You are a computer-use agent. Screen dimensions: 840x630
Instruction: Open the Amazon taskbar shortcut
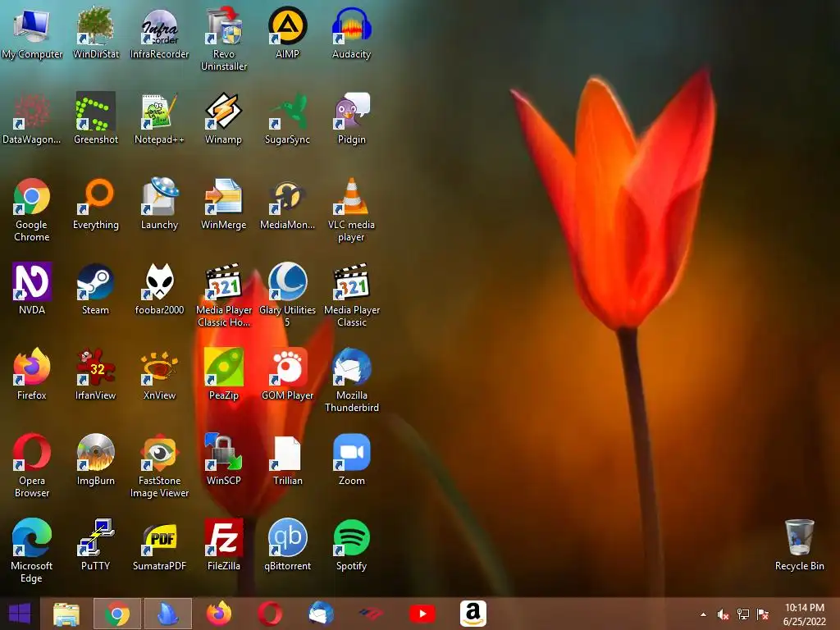pyautogui.click(x=473, y=614)
